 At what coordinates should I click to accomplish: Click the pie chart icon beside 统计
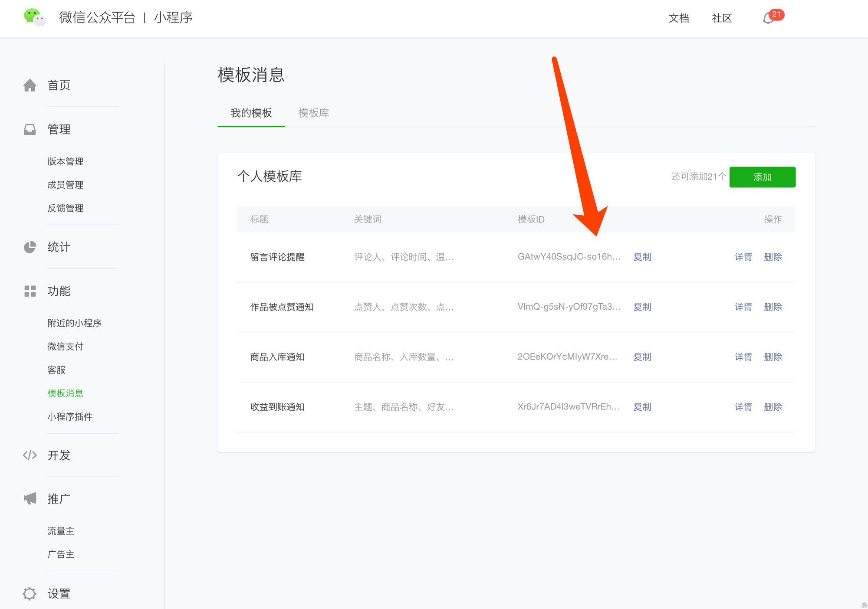click(30, 247)
